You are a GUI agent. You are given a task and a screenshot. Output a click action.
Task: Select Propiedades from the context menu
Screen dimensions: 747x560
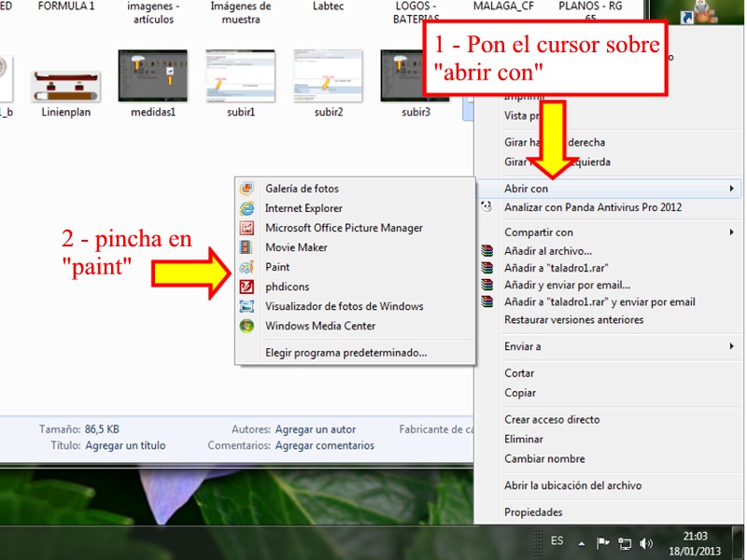click(x=533, y=512)
